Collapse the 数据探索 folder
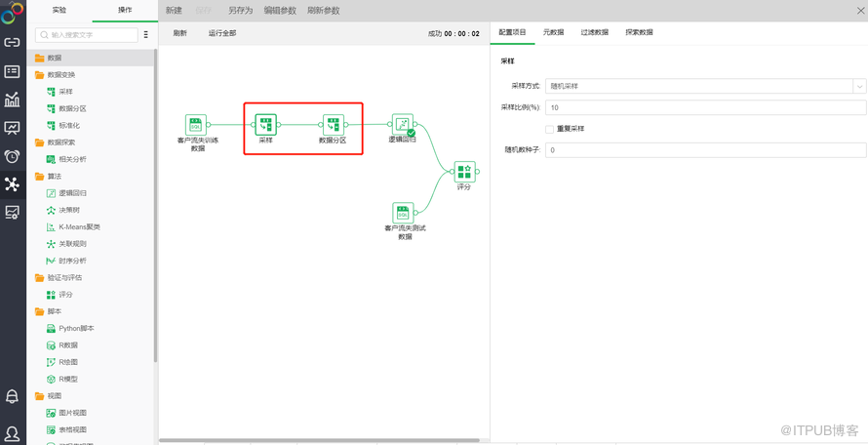The width and height of the screenshot is (868, 445). (39, 142)
